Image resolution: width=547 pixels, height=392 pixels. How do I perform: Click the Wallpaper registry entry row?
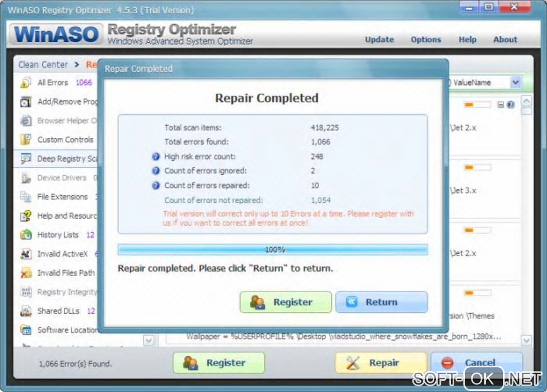(343, 337)
